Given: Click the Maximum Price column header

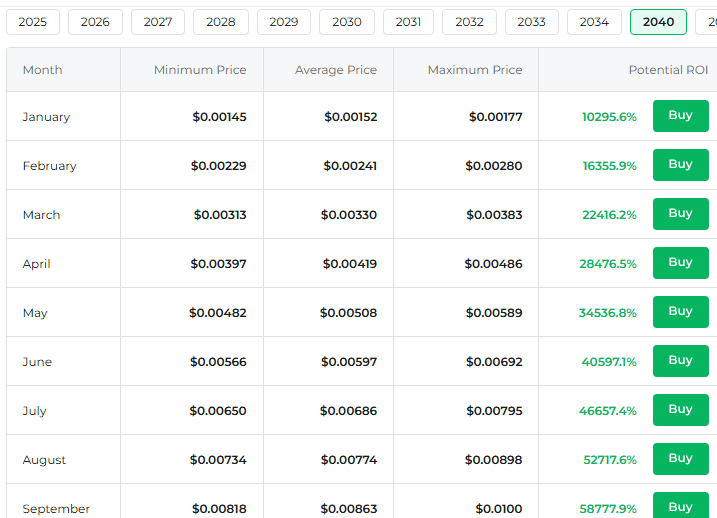Looking at the screenshot, I should (x=475, y=70).
